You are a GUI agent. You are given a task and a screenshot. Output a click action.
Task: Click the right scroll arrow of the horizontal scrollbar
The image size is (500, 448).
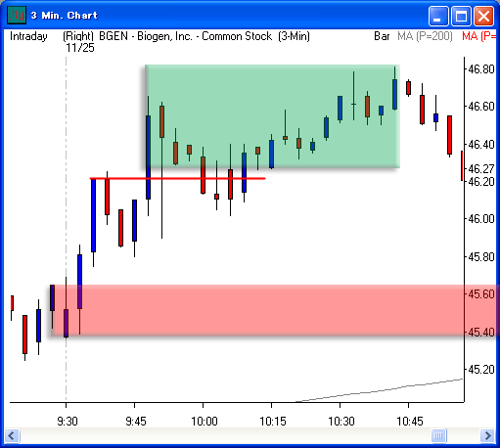(487, 435)
